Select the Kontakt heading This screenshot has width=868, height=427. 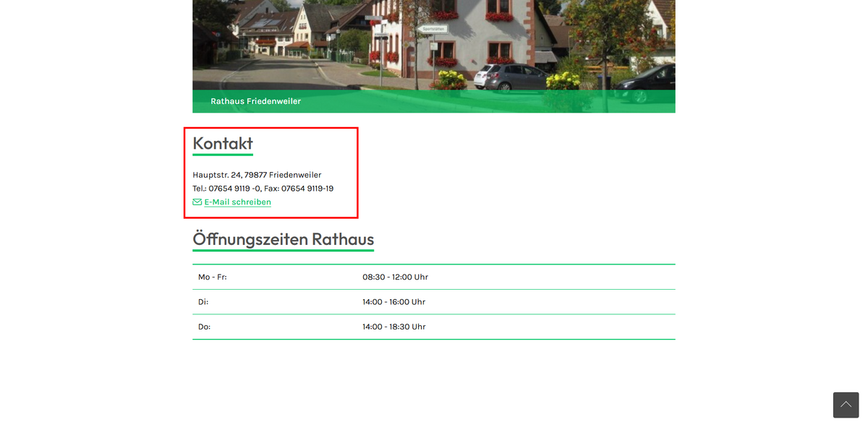pyautogui.click(x=223, y=143)
